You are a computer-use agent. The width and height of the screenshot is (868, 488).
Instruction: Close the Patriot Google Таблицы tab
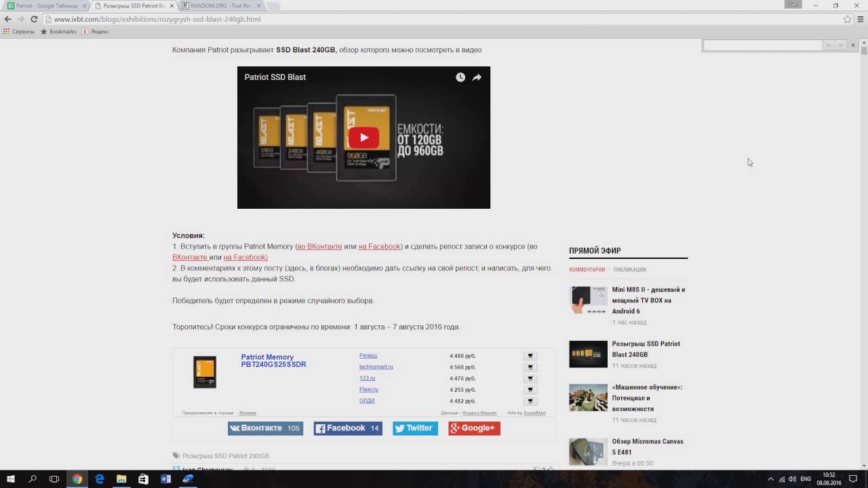click(x=84, y=5)
